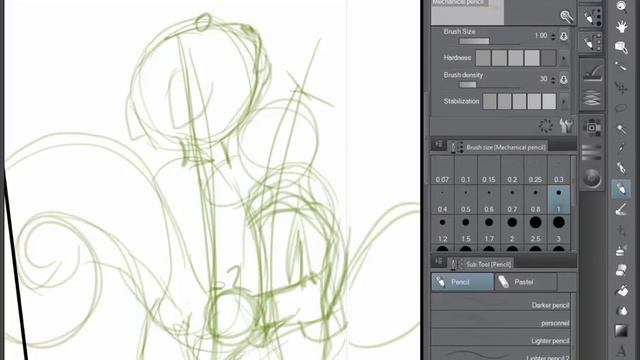Select the Text tool

coord(621,350)
